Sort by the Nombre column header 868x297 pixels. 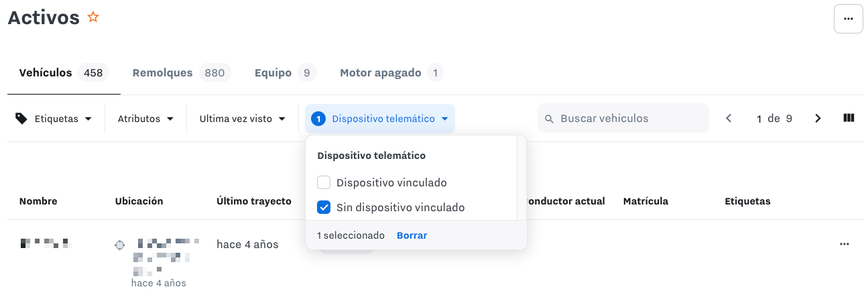point(38,201)
